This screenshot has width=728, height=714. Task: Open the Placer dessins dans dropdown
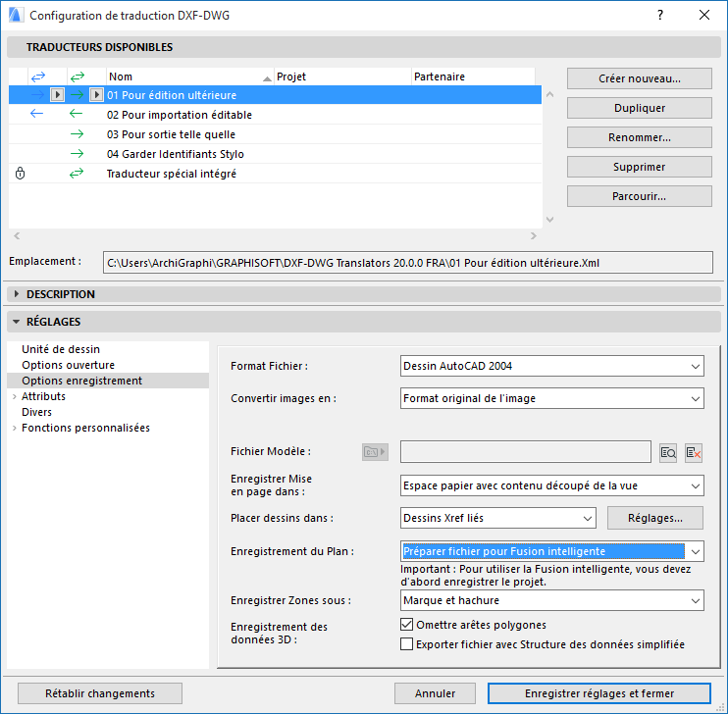[x=498, y=518]
